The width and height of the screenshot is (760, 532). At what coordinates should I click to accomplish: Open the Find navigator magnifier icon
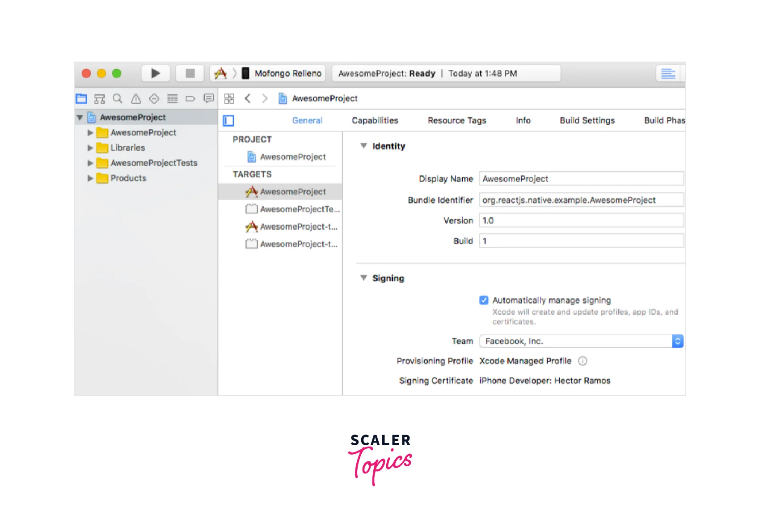pyautogui.click(x=118, y=99)
